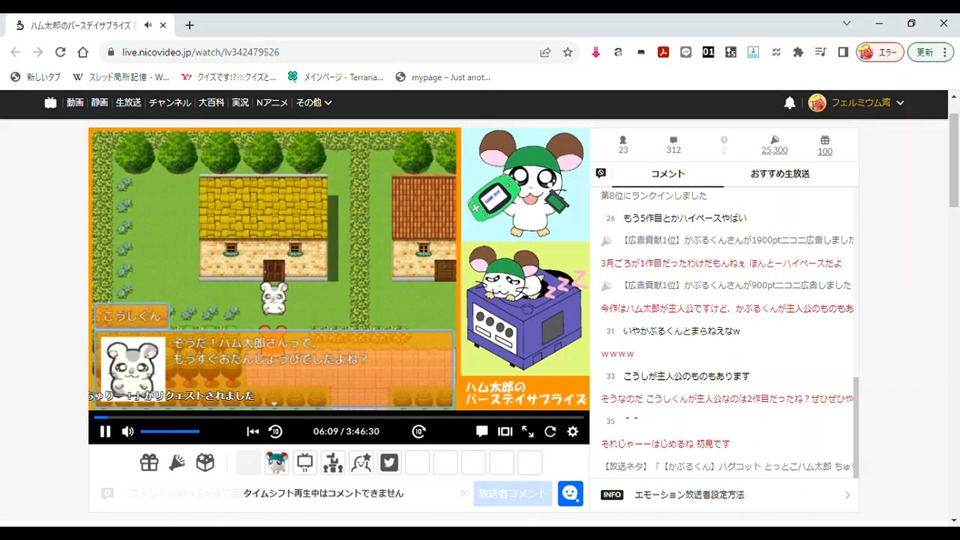Switch to the コメント tab

(667, 174)
